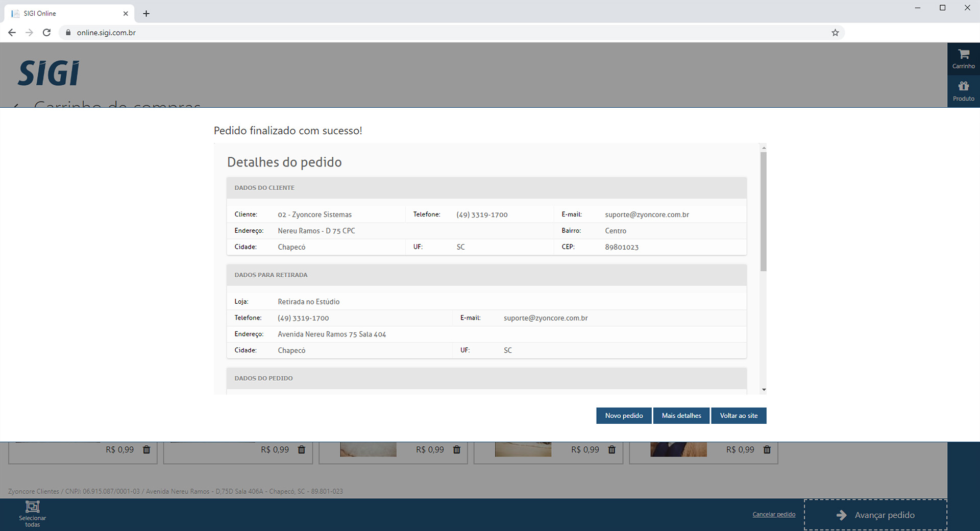Reload the page in the browser

[46, 33]
